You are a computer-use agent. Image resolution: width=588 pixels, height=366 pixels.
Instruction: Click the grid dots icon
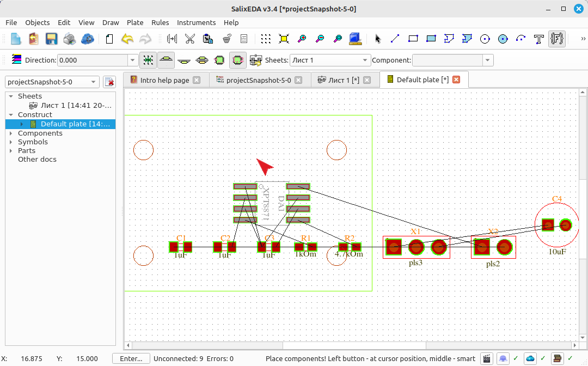(266, 39)
